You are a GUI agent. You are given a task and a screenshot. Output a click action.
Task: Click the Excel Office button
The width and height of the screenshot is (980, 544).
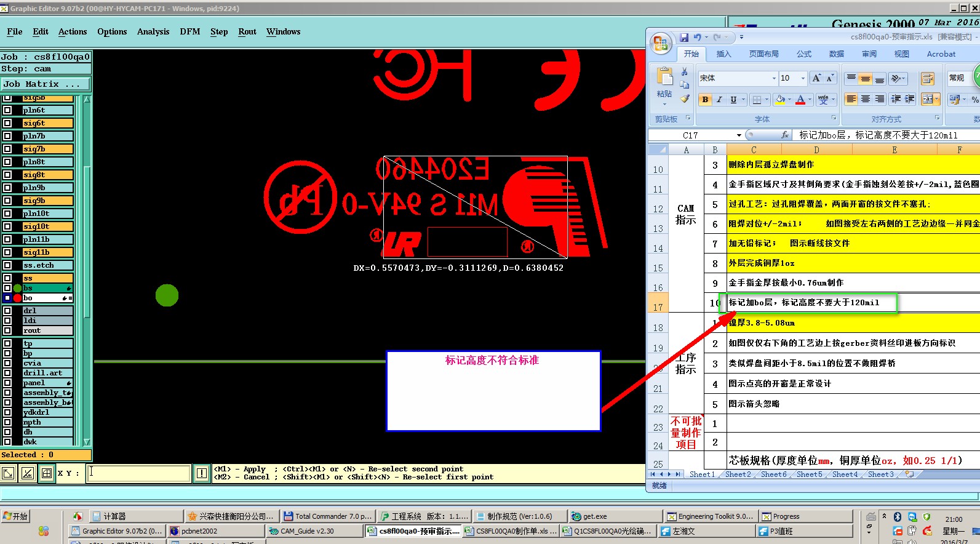click(x=661, y=43)
